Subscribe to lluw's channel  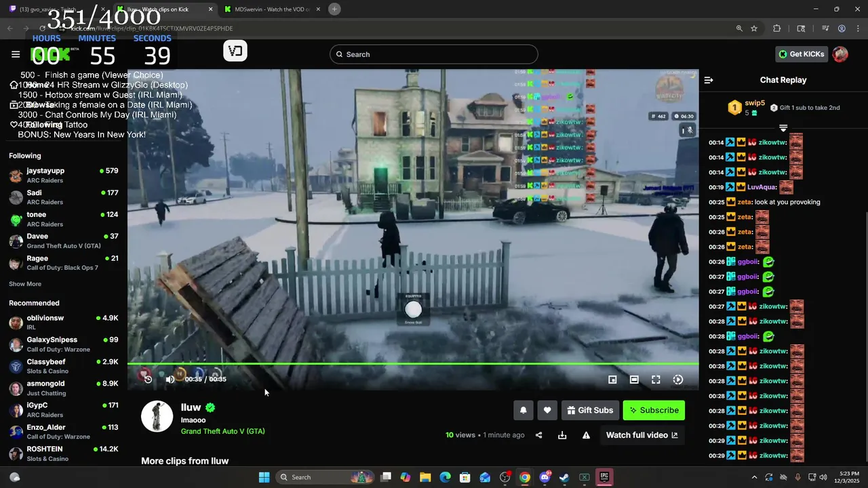click(x=654, y=410)
